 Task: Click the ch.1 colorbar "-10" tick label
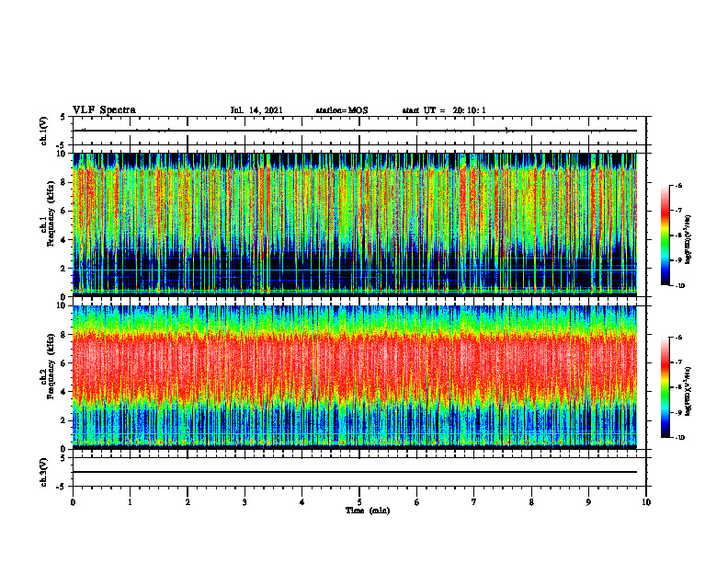[679, 286]
